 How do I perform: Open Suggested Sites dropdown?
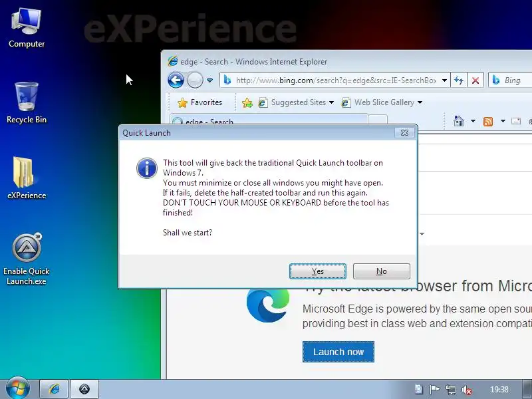pyautogui.click(x=295, y=102)
